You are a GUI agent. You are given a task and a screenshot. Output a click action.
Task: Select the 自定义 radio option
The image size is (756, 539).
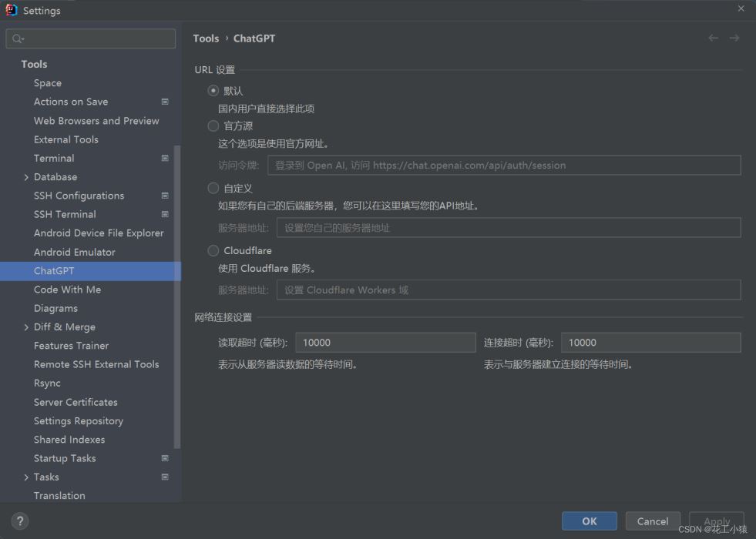(x=213, y=188)
